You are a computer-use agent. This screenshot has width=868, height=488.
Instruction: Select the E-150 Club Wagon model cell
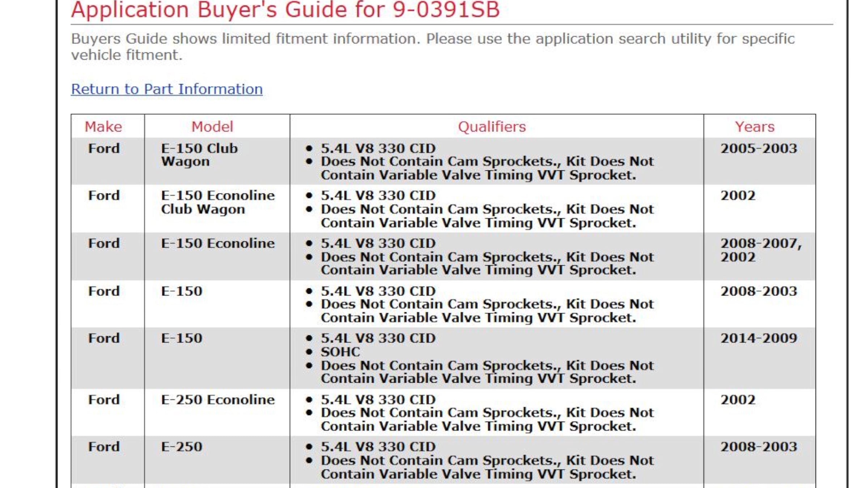pos(199,155)
